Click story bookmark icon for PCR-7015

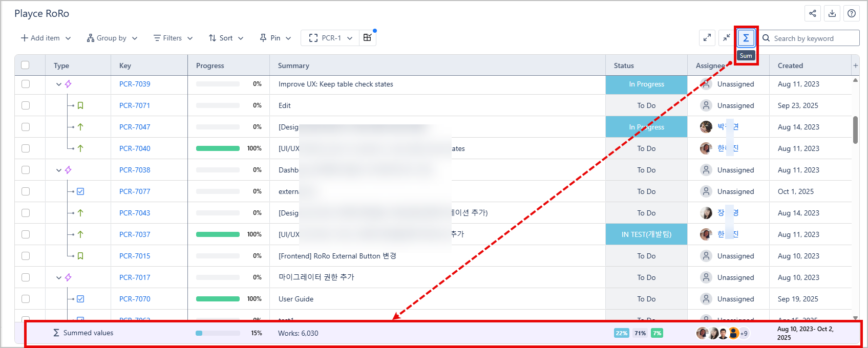tap(80, 256)
